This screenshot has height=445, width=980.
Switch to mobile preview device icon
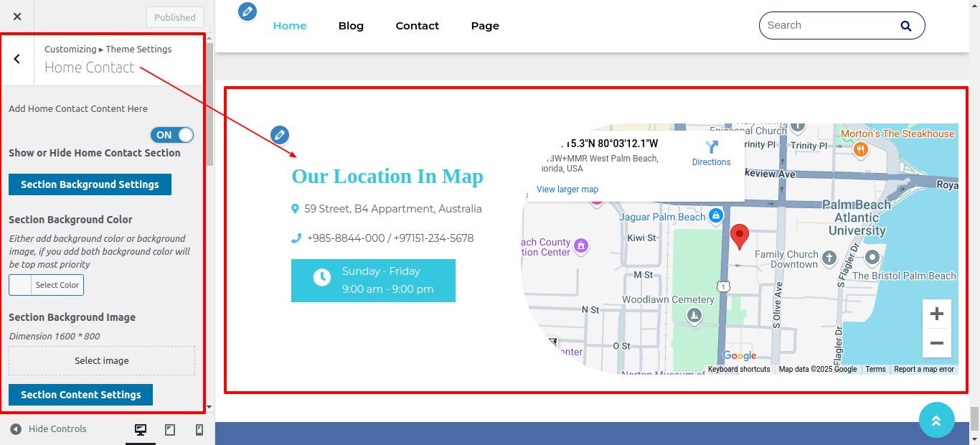[x=199, y=429]
